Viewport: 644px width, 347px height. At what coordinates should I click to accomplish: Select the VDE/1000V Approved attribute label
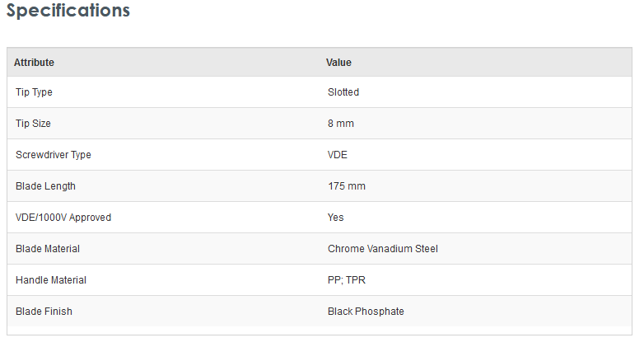[x=63, y=218]
